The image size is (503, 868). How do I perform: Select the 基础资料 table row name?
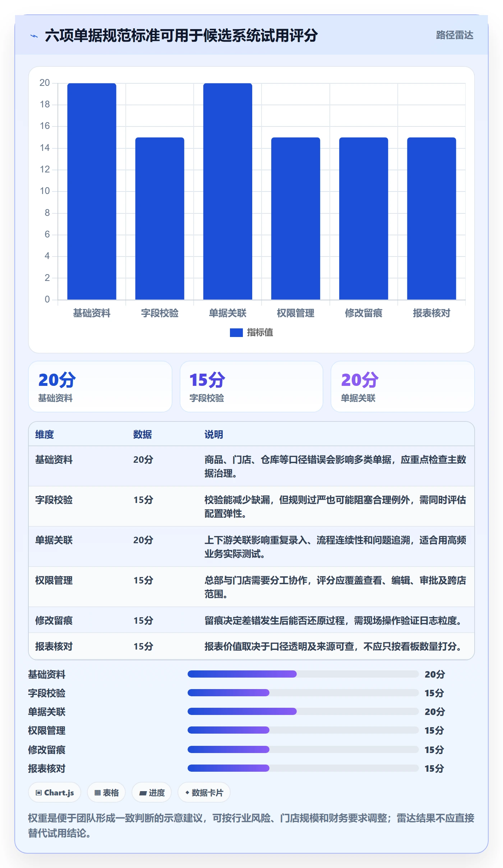(x=54, y=460)
